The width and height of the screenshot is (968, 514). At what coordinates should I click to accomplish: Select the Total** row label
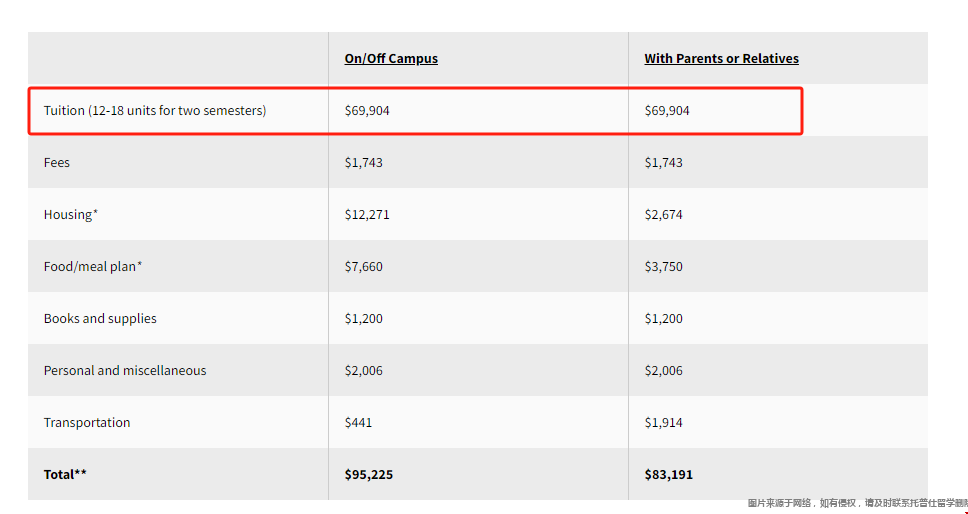coord(65,474)
